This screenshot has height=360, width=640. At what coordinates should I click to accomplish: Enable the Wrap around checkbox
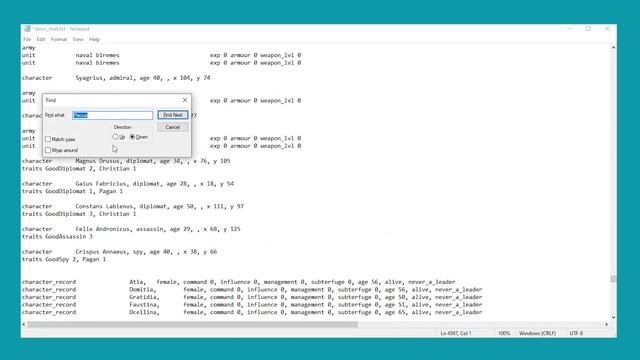click(x=48, y=150)
